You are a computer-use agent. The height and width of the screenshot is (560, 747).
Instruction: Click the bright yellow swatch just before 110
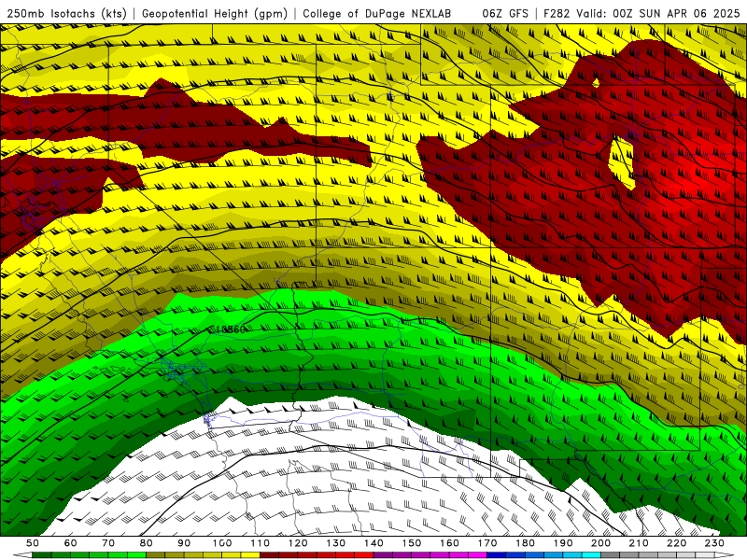tap(250, 555)
